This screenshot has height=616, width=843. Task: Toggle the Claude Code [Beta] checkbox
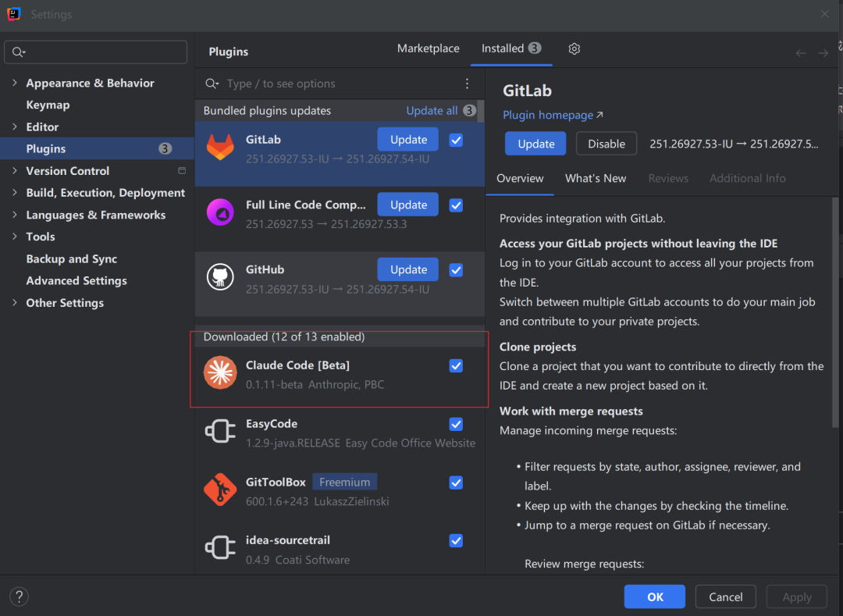[456, 366]
